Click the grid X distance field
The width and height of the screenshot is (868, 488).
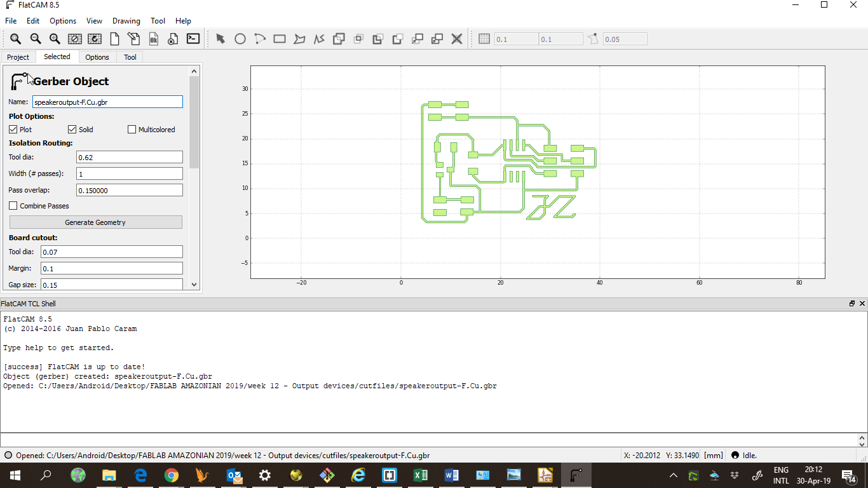click(517, 39)
